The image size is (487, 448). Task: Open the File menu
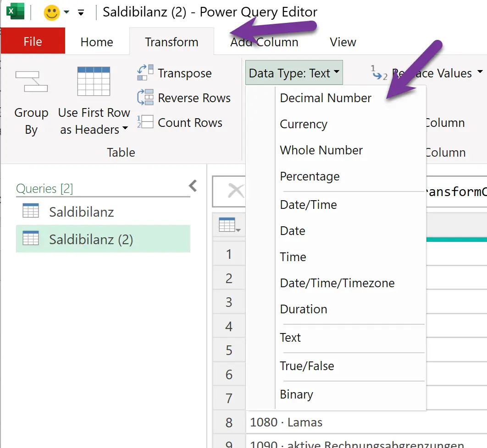click(x=33, y=41)
